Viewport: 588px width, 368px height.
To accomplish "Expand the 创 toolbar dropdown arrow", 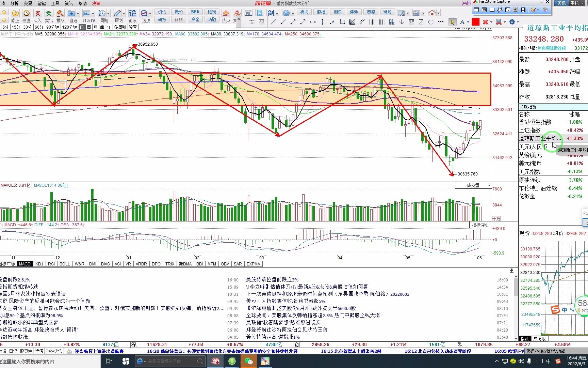I will click(x=277, y=13).
